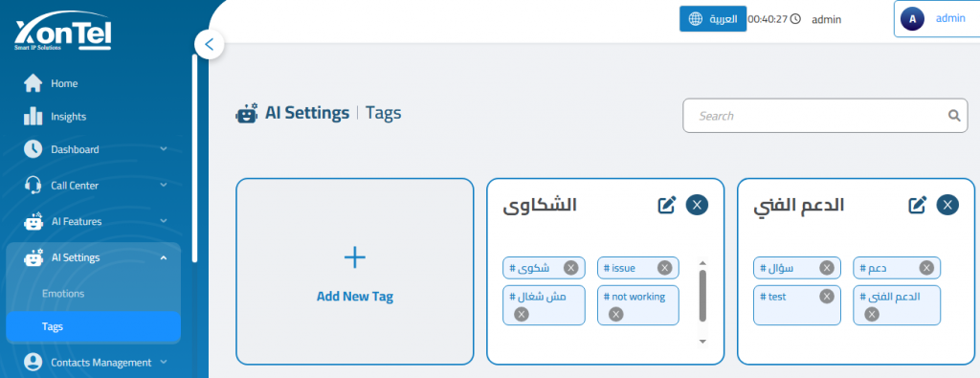This screenshot has width=980, height=378.
Task: Remove the not working keyword chip
Action: pyautogui.click(x=615, y=314)
